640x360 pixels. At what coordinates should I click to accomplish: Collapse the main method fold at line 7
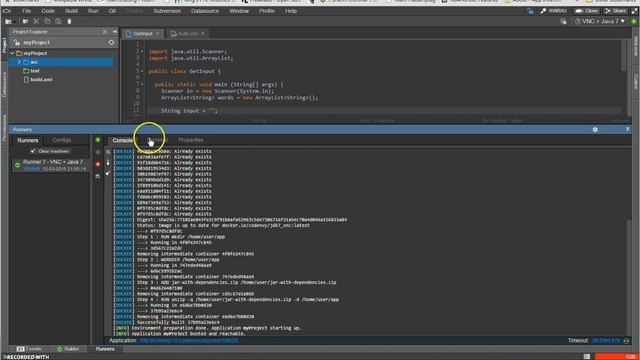point(142,84)
